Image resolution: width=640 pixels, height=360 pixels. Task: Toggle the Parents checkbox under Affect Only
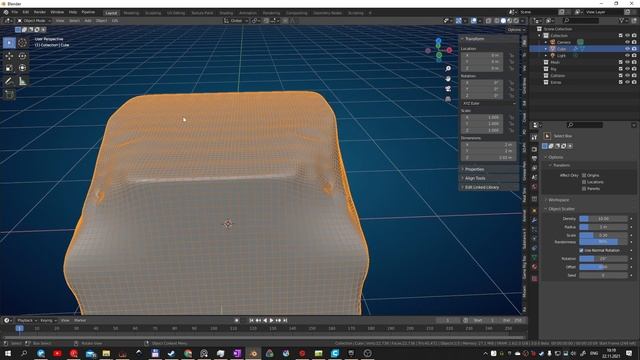[x=584, y=189]
